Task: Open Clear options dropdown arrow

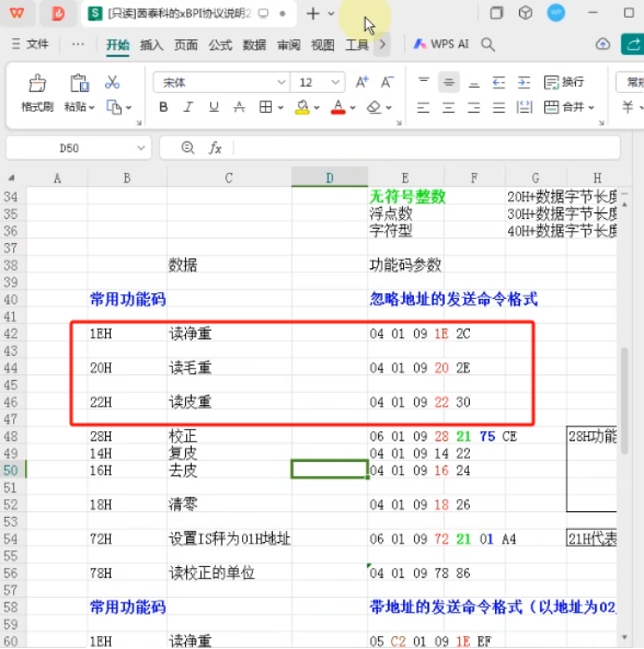Action: [389, 108]
